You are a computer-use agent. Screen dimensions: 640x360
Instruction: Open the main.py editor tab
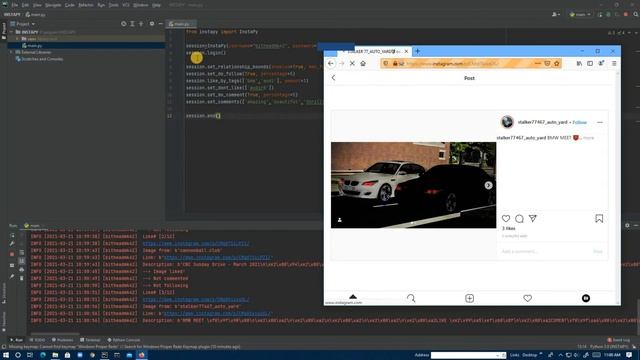(x=181, y=24)
